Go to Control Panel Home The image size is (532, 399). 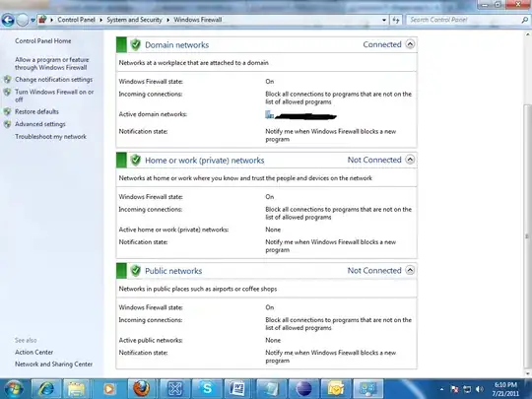pyautogui.click(x=43, y=41)
